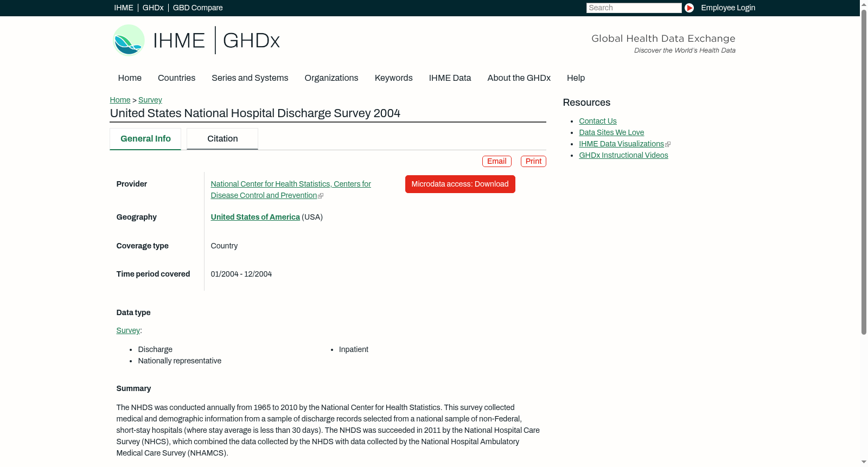Image resolution: width=868 pixels, height=467 pixels.
Task: Open IHME Data Visualizations link
Action: point(622,144)
